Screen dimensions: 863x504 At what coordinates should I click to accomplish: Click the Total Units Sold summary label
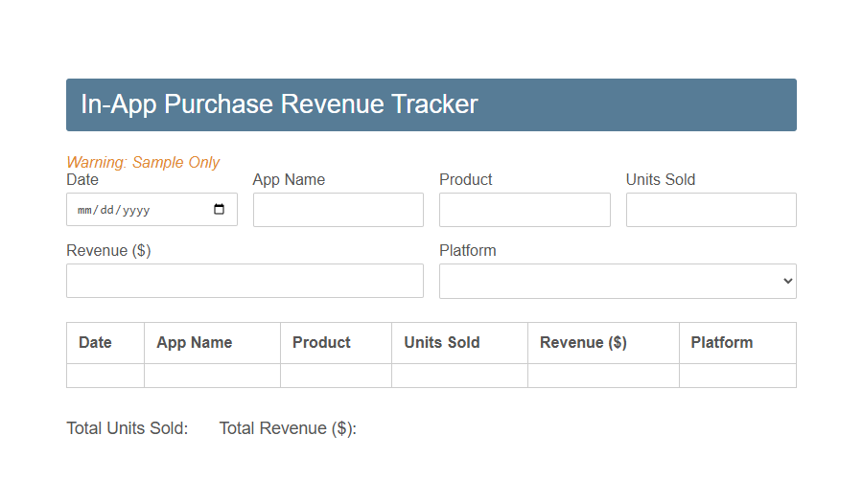(x=128, y=428)
